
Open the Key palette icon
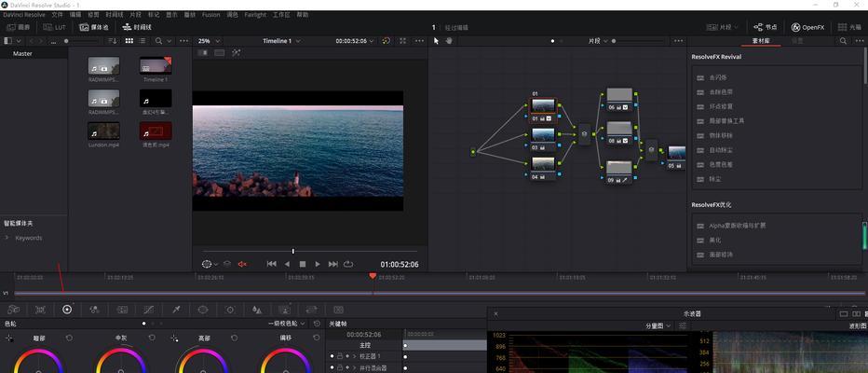click(284, 310)
